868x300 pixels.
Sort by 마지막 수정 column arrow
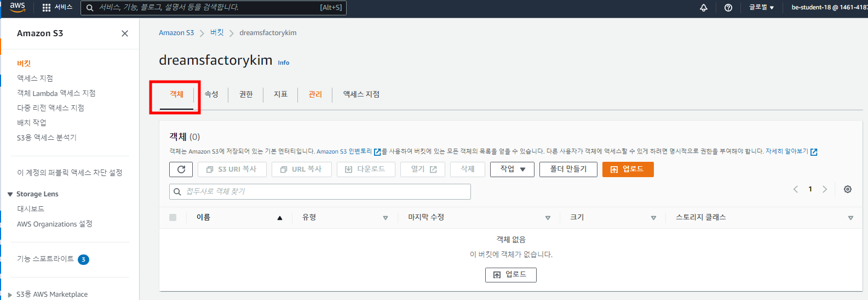[x=548, y=218]
